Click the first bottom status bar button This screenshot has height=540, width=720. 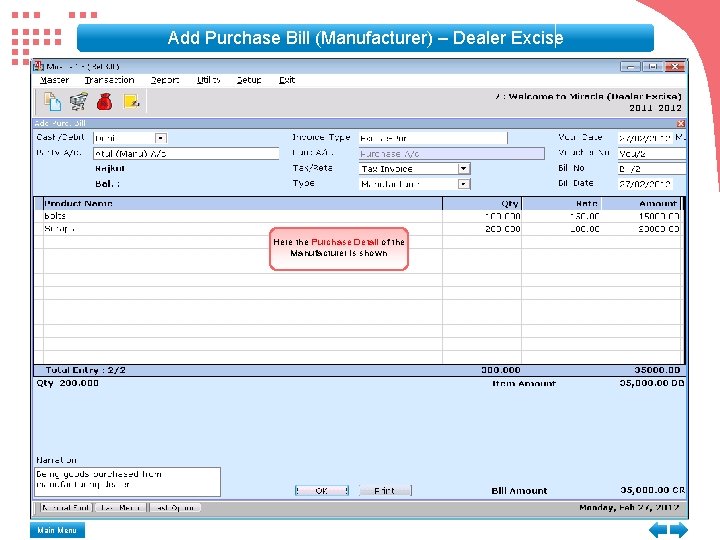pyautogui.click(x=65, y=507)
